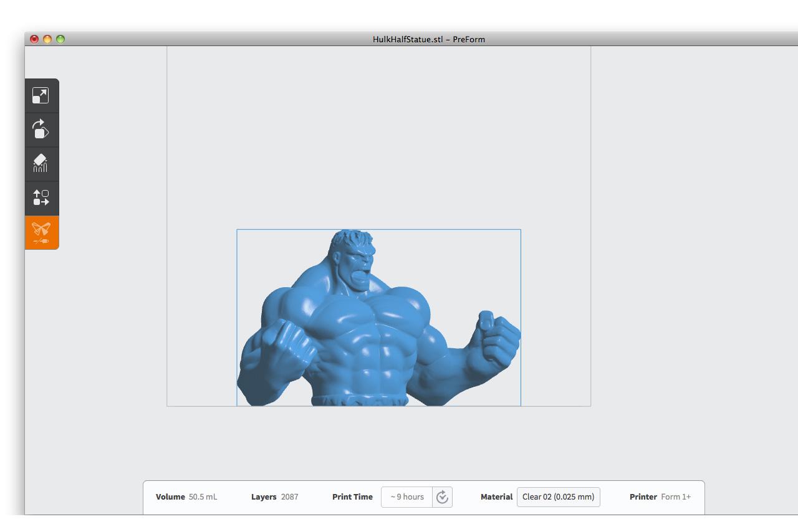The height and width of the screenshot is (532, 798).
Task: Open the Supports generation tool
Action: point(41,164)
